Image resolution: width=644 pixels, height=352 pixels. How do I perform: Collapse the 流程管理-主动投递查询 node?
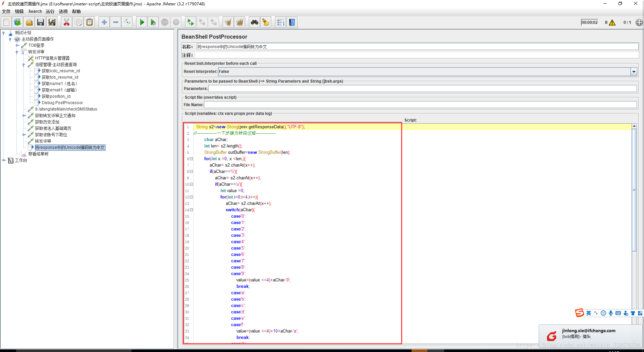click(x=24, y=65)
